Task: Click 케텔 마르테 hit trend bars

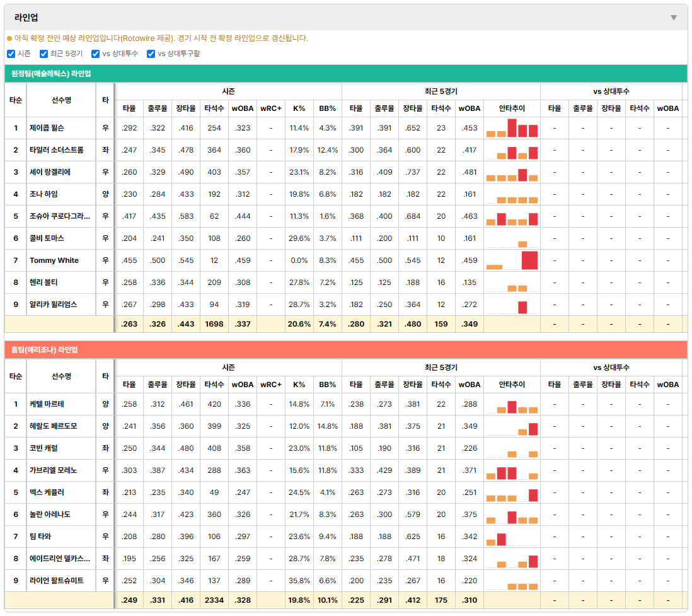Action: [x=512, y=404]
